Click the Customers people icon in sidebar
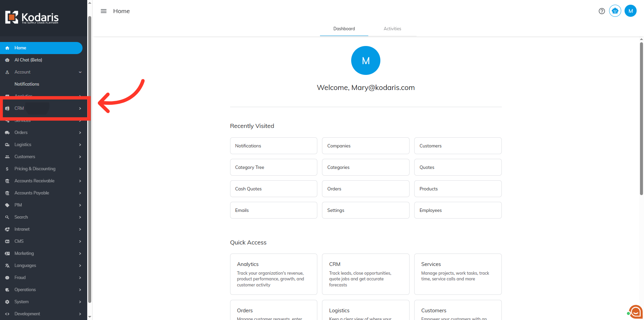 coord(7,157)
